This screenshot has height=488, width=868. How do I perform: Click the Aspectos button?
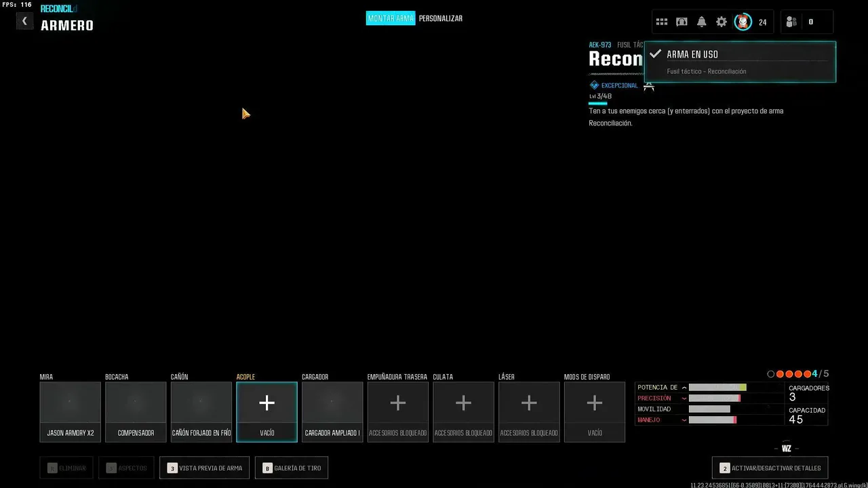(x=126, y=468)
